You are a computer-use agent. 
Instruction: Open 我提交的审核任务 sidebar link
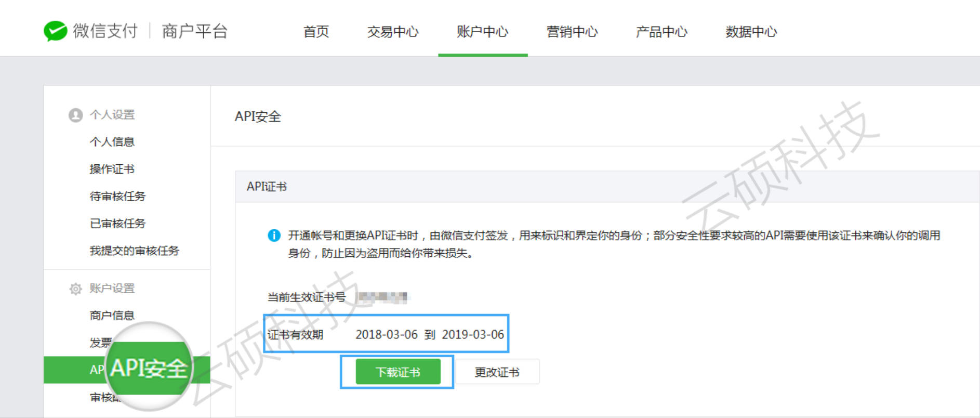click(x=134, y=251)
